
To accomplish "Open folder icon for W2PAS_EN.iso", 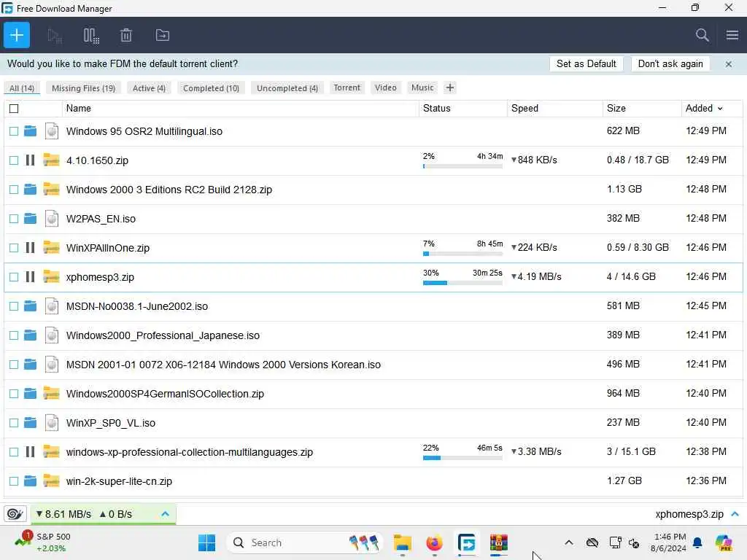I will point(30,218).
